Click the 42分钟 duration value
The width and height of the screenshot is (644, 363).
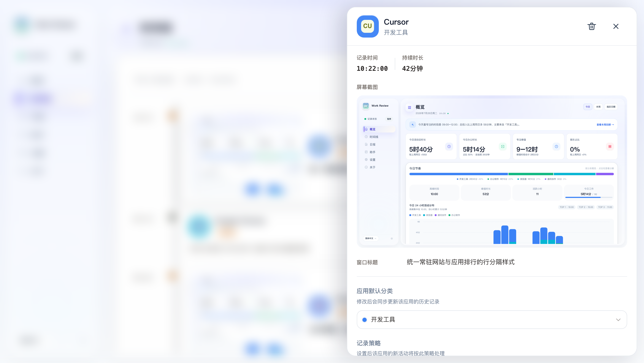click(x=412, y=68)
